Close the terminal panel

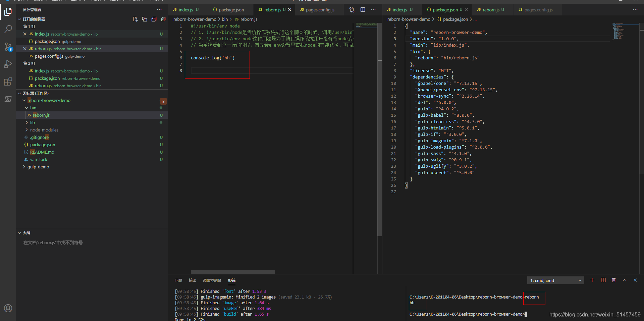click(x=635, y=280)
